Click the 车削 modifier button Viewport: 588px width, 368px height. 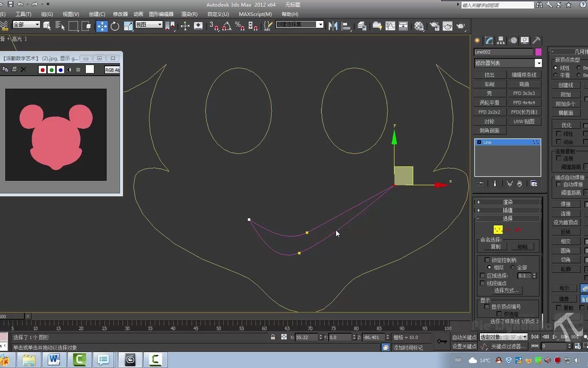490,84
